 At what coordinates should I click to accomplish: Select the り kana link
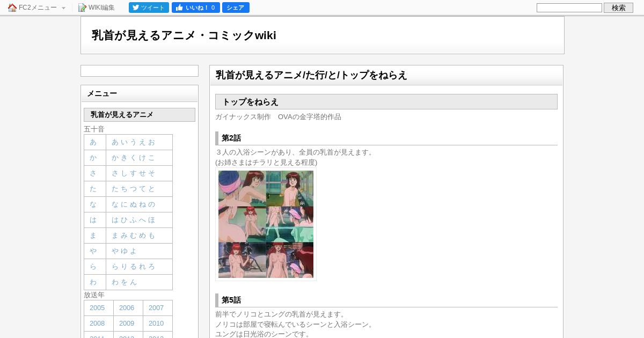pos(125,267)
